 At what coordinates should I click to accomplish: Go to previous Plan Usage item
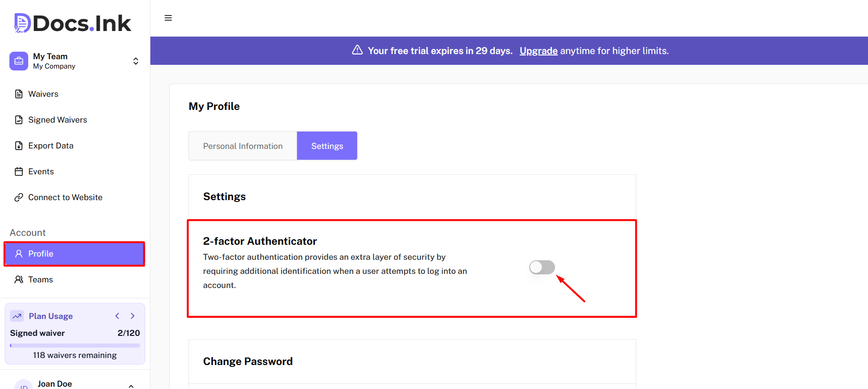click(117, 316)
